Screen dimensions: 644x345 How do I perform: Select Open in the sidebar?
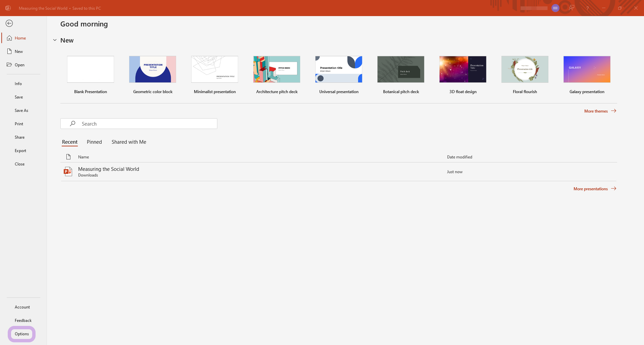tap(23, 65)
